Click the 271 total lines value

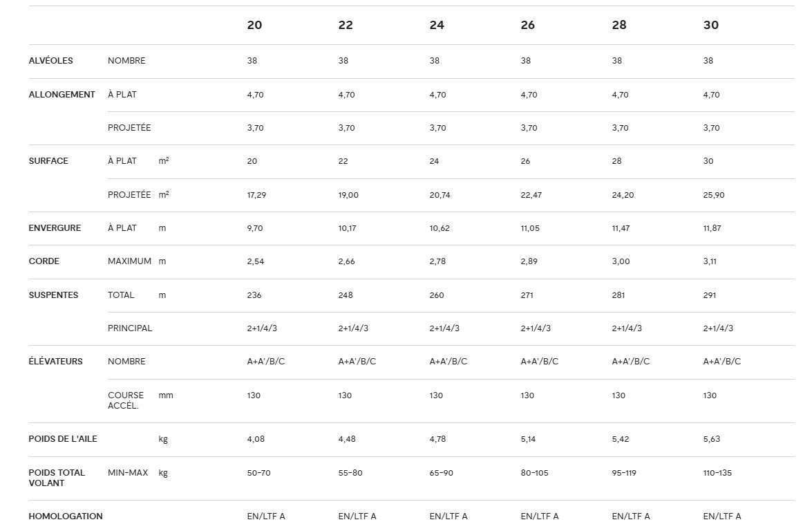click(x=527, y=295)
